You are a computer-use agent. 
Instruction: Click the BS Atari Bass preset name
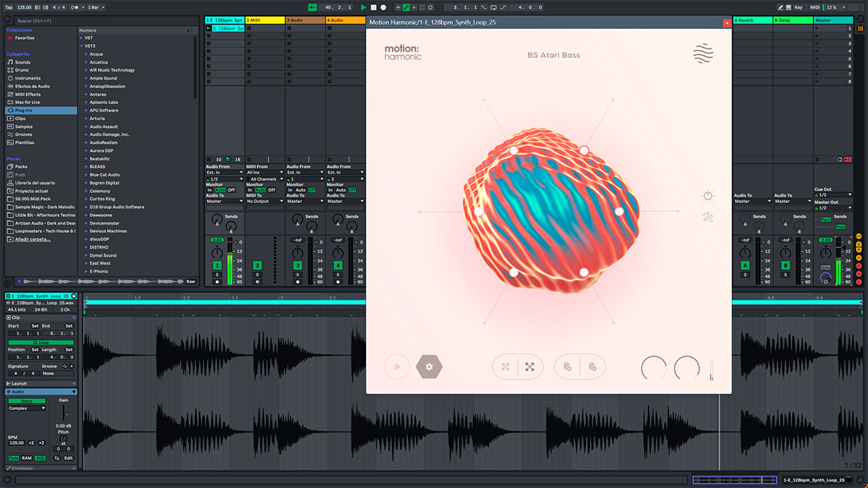point(553,55)
